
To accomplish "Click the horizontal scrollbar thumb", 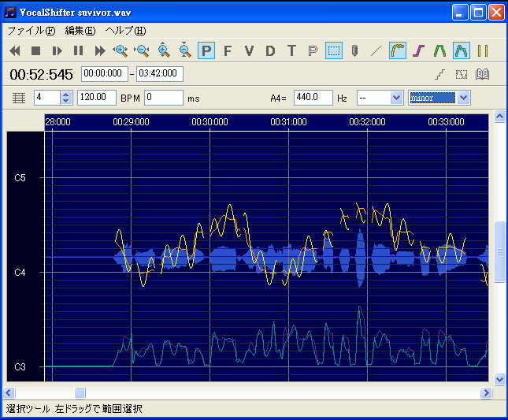I will pyautogui.click(x=80, y=393).
